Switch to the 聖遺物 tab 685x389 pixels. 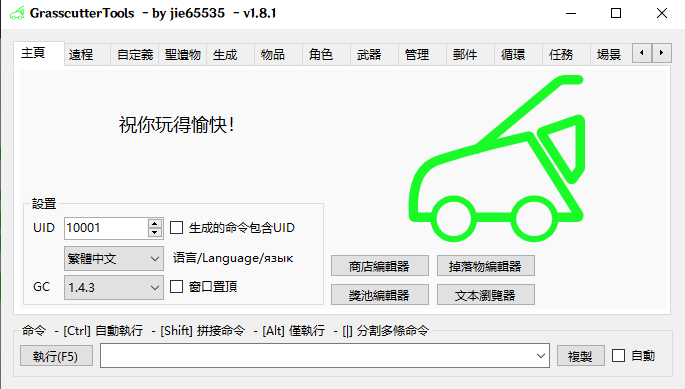(183, 55)
